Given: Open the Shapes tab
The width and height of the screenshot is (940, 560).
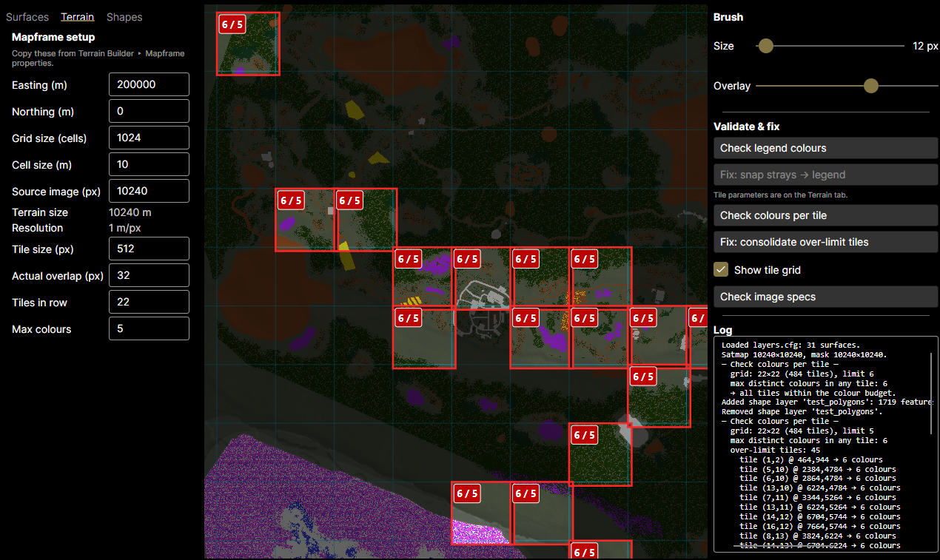Looking at the screenshot, I should pos(124,17).
